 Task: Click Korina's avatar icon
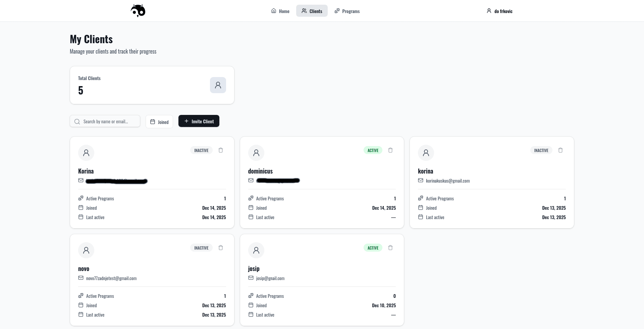point(86,153)
